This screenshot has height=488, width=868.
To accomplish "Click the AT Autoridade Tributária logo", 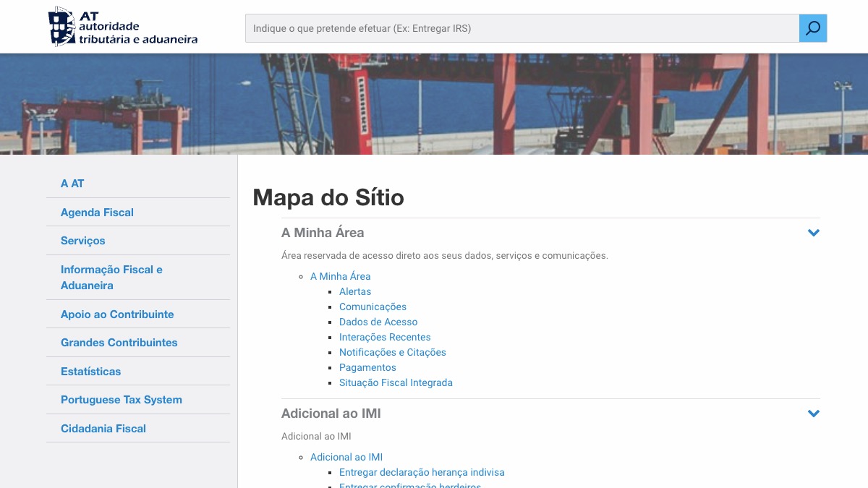I will pos(123,27).
